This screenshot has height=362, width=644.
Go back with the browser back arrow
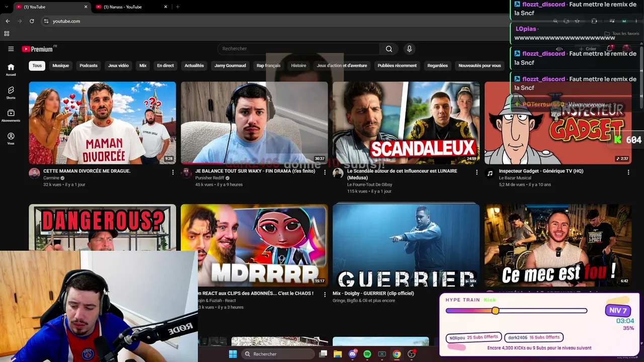pos(8,21)
